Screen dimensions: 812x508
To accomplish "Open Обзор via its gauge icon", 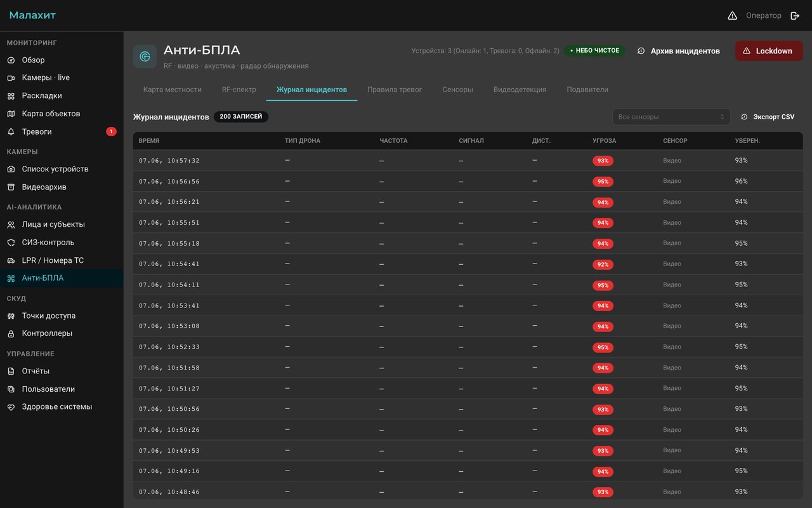I will pos(11,60).
